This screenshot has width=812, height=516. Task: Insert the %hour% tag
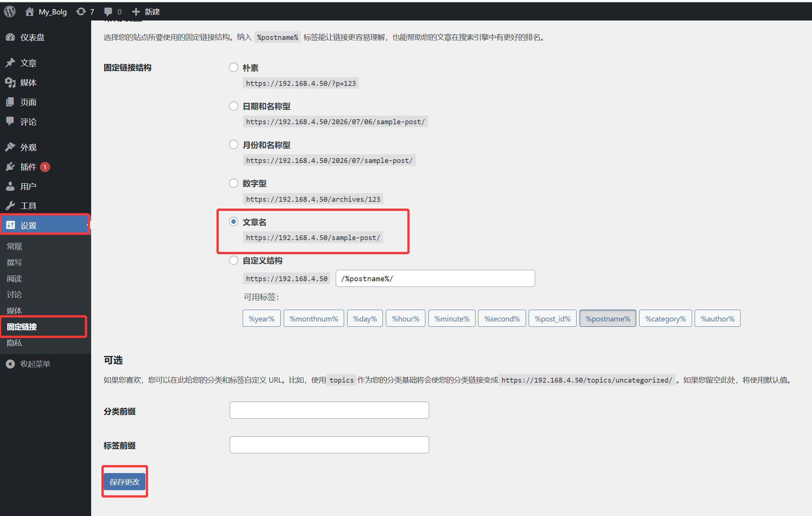point(406,318)
